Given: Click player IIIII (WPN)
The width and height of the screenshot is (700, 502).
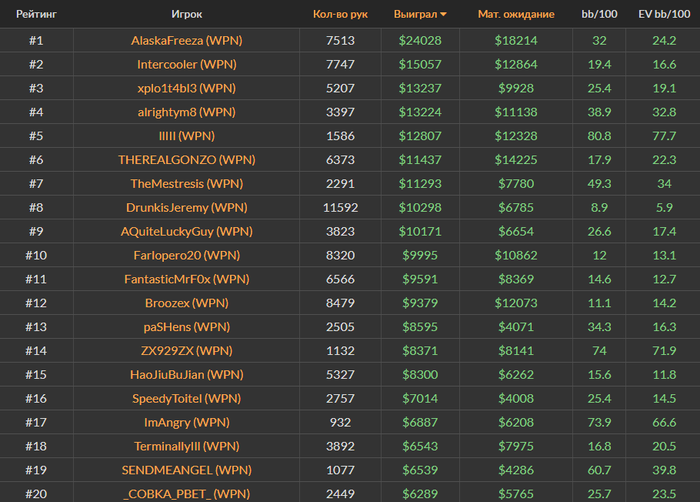Looking at the screenshot, I should 187,136.
